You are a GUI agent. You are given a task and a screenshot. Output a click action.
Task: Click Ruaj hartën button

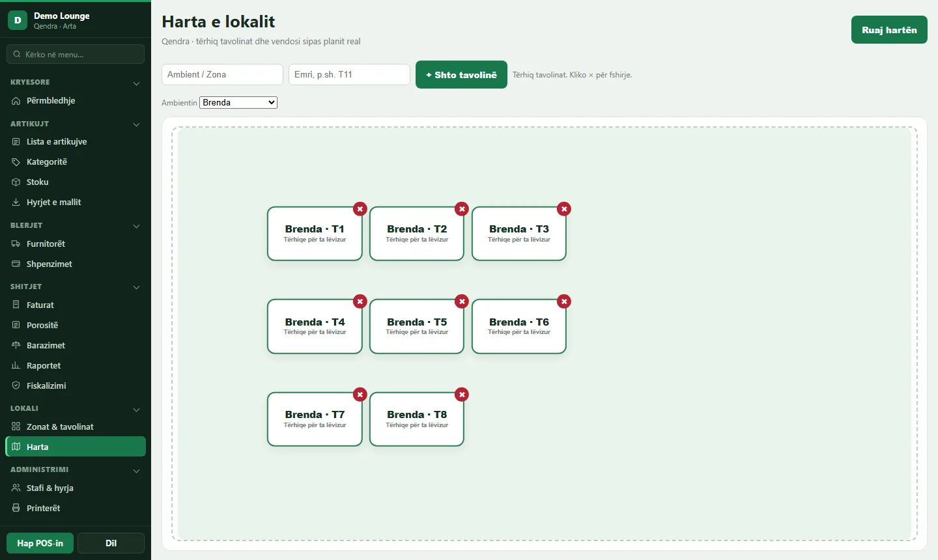pyautogui.click(x=889, y=30)
